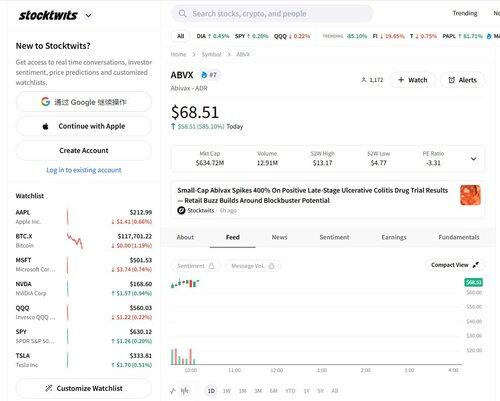Click the ABVX trending flame badge
The image size is (500, 401).
(209, 75)
